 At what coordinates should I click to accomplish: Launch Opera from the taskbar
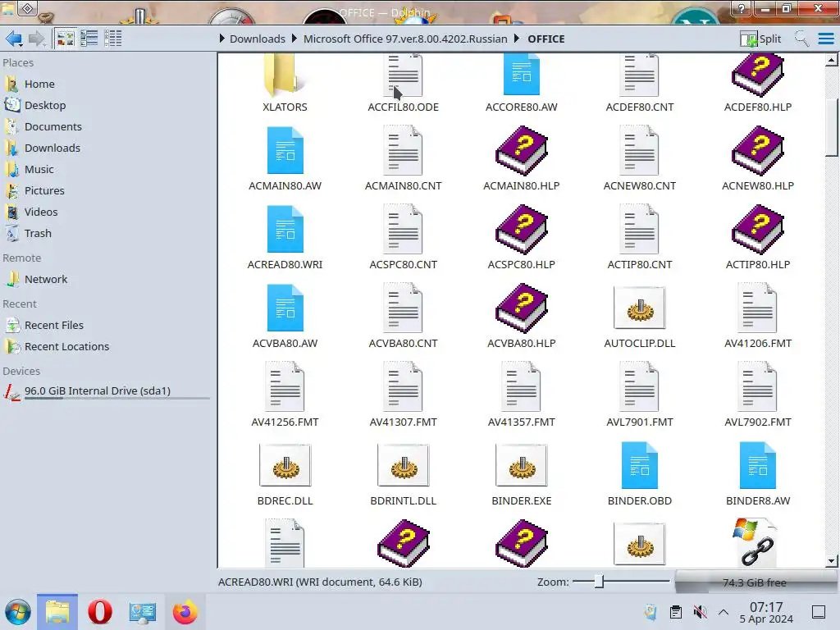point(99,612)
